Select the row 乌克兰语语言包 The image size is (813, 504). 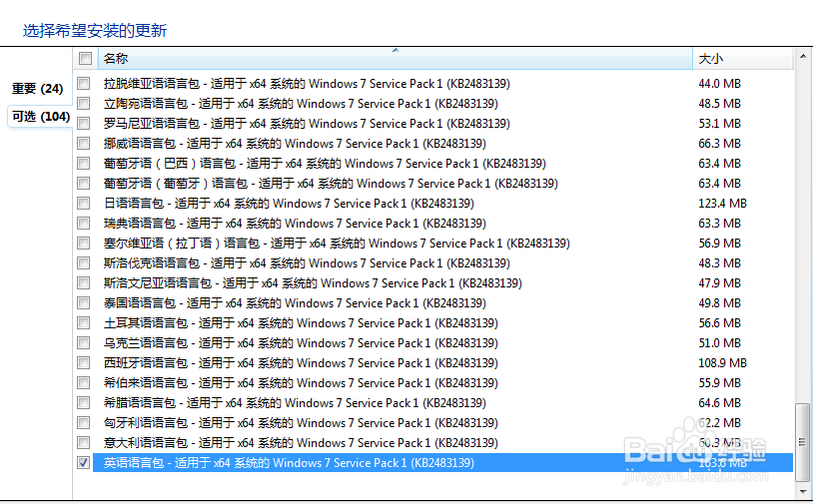(442, 342)
